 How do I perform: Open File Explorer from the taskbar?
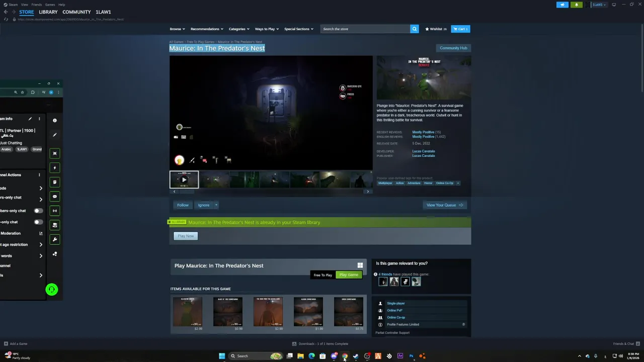[300, 356]
